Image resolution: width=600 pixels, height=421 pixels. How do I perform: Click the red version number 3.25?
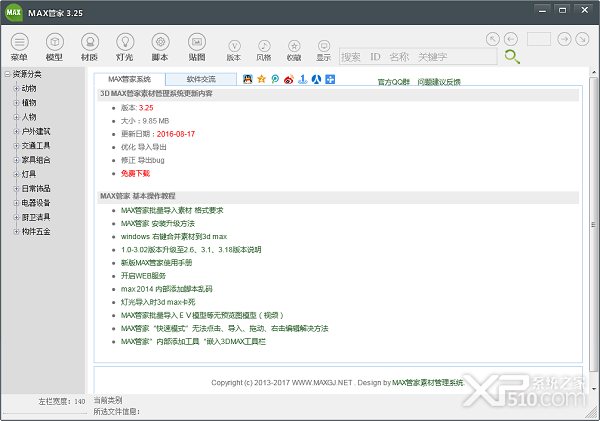click(146, 108)
